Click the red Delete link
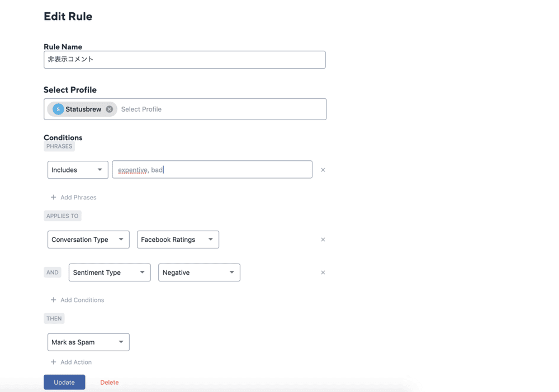 point(109,383)
